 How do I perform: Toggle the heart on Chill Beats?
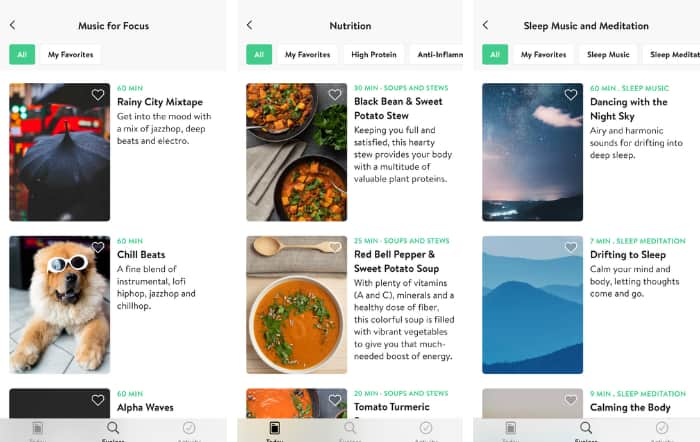point(98,247)
